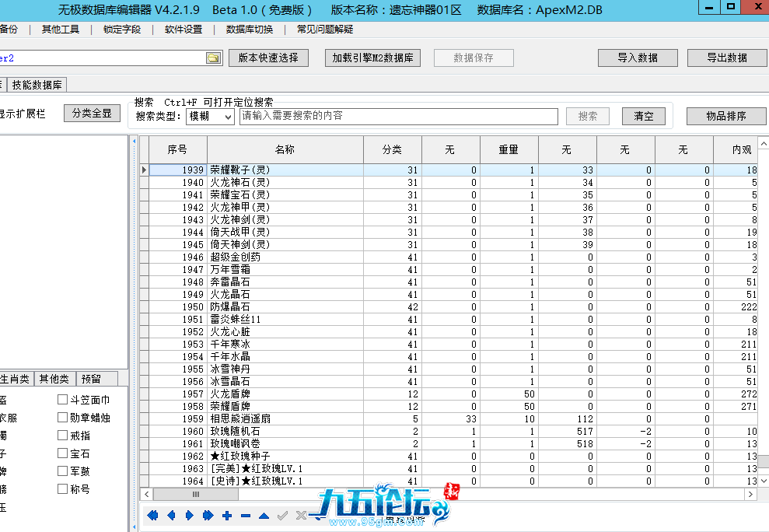Jump to last record with the navigator
This screenshot has width=769, height=532.
208,515
